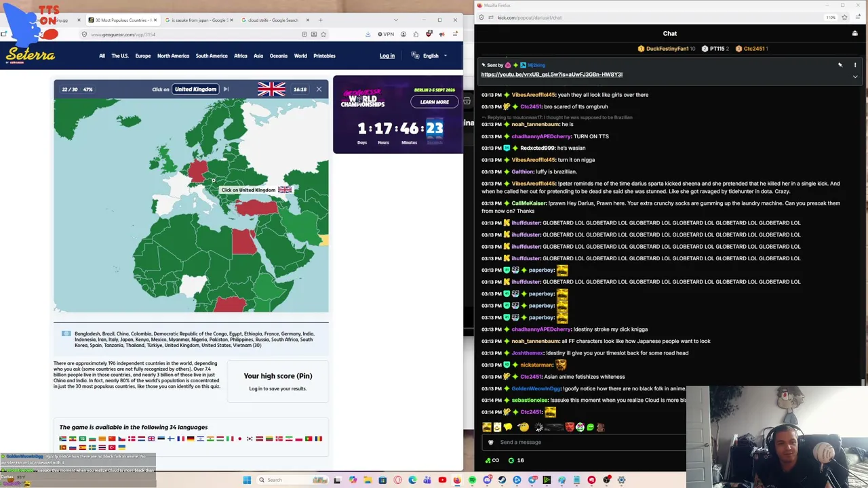The image size is (868, 488).
Task: Click the Send a message chat input
Action: coord(583,443)
